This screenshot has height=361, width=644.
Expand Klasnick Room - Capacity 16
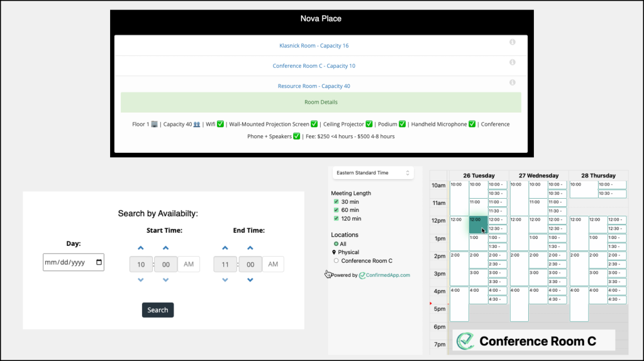(314, 46)
